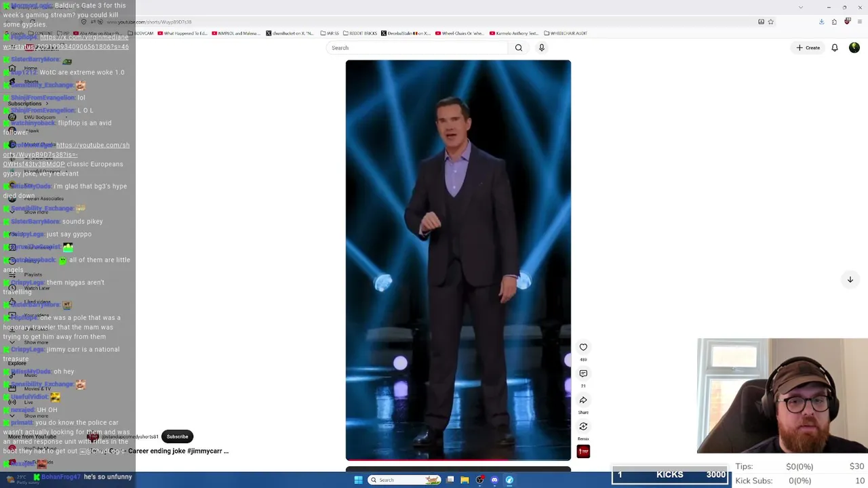Open File Explorer from the taskbar

(465, 480)
